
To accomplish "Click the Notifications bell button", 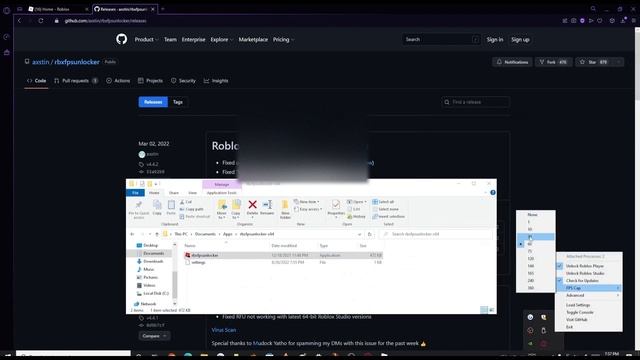I will [x=512, y=62].
